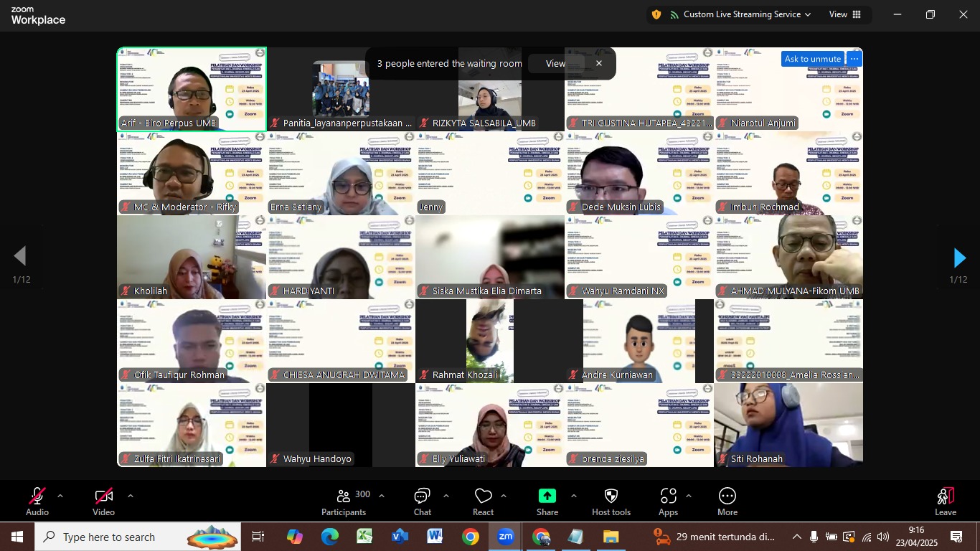Open Host tools shield icon

(611, 496)
